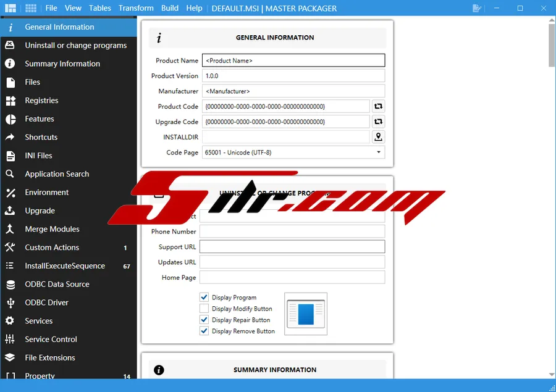Click the Phone Number input field
Screen dimensions: 556x392
click(292, 231)
